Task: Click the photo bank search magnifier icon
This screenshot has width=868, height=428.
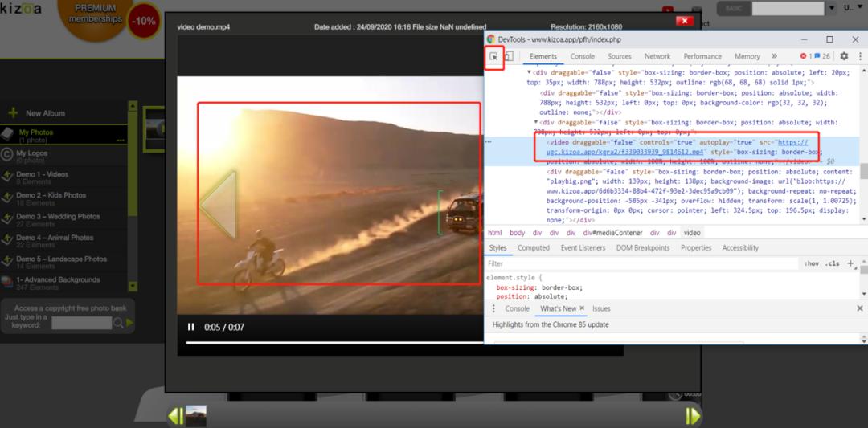Action: [118, 323]
